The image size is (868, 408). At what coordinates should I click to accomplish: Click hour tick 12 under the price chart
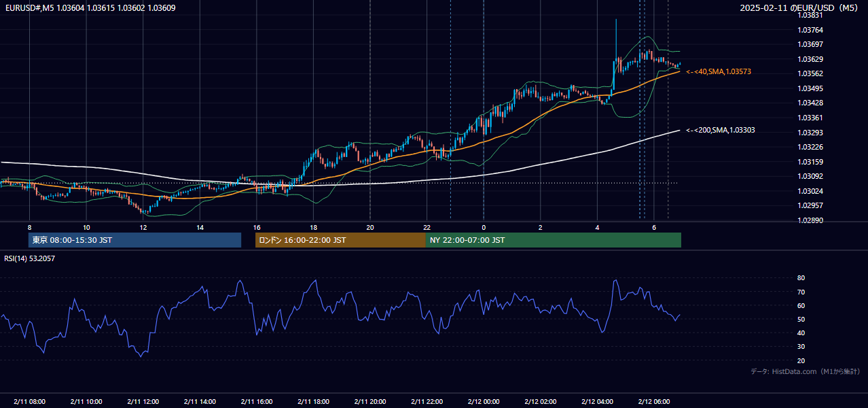(x=143, y=227)
